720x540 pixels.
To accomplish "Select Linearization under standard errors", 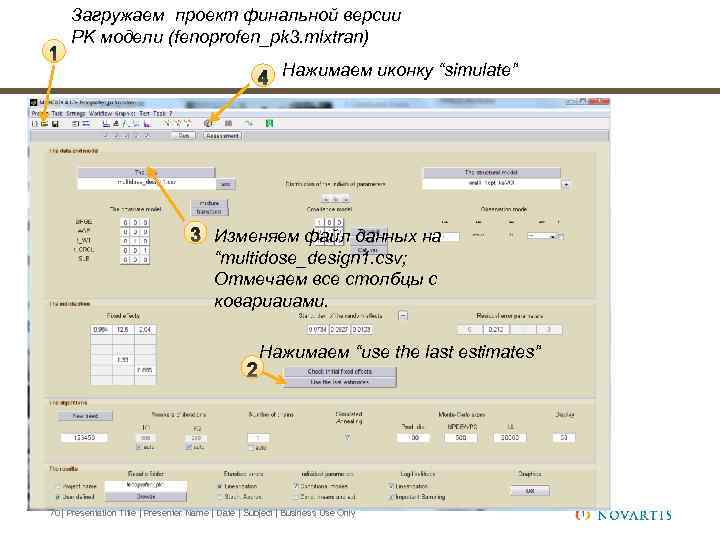I will (x=220, y=486).
